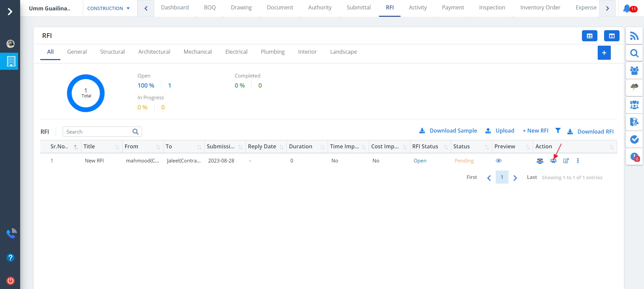Click the blue donut total chart

(x=86, y=93)
